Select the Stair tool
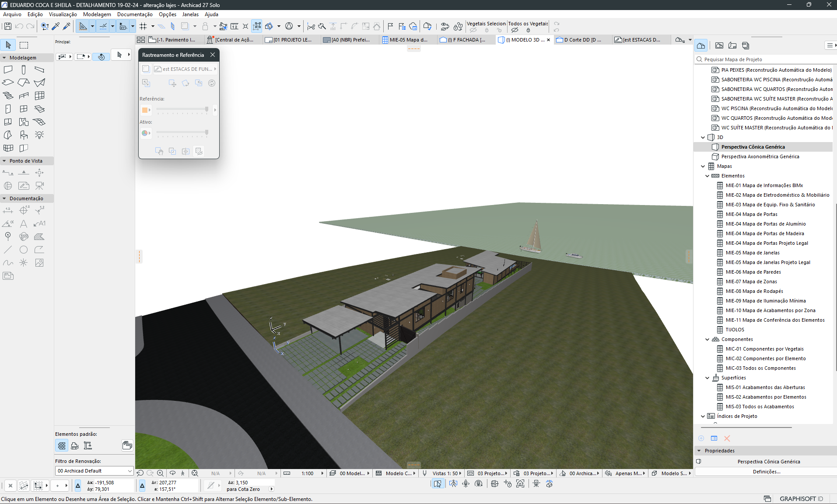837x504 pixels. click(8, 96)
